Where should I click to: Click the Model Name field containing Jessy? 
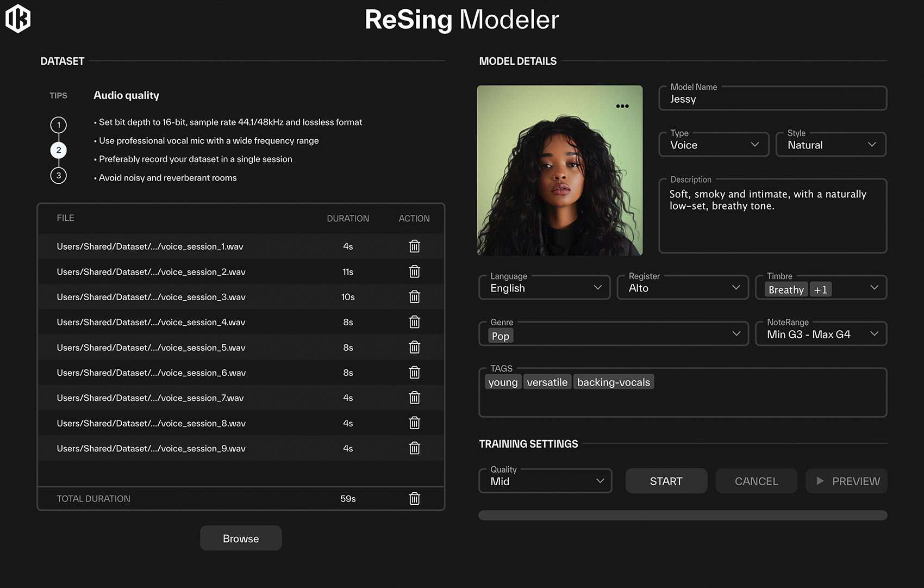772,98
